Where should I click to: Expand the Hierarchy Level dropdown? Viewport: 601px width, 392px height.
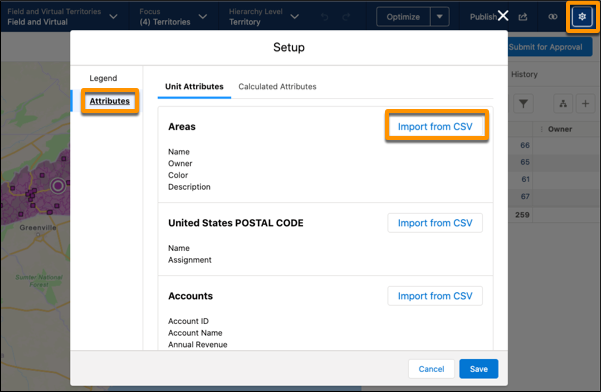294,16
